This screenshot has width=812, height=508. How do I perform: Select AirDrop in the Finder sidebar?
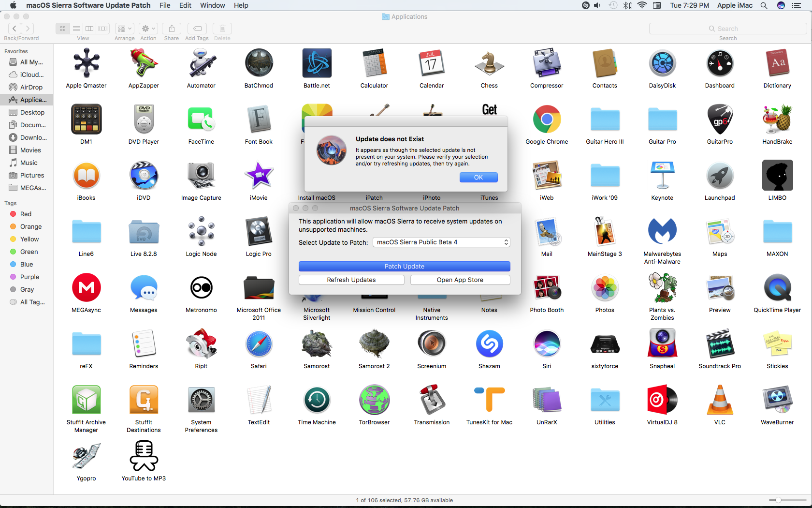(x=27, y=87)
